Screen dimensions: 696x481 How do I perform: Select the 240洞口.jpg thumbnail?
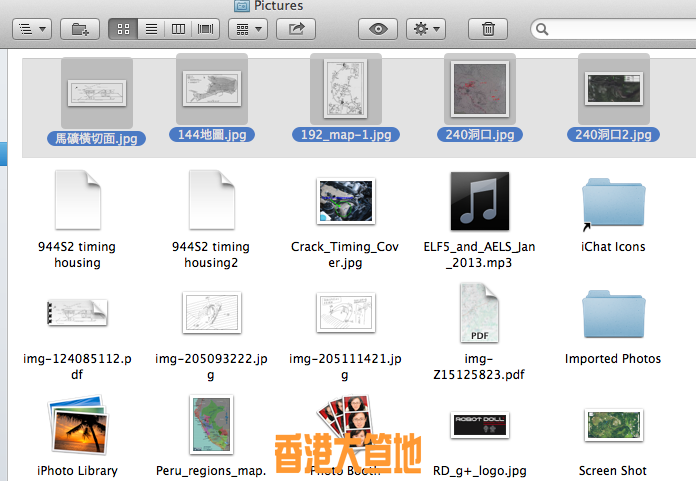480,89
